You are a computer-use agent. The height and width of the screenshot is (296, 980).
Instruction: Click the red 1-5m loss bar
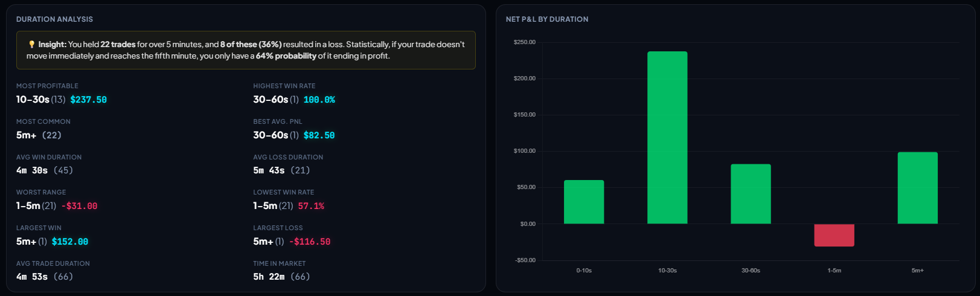pyautogui.click(x=834, y=235)
